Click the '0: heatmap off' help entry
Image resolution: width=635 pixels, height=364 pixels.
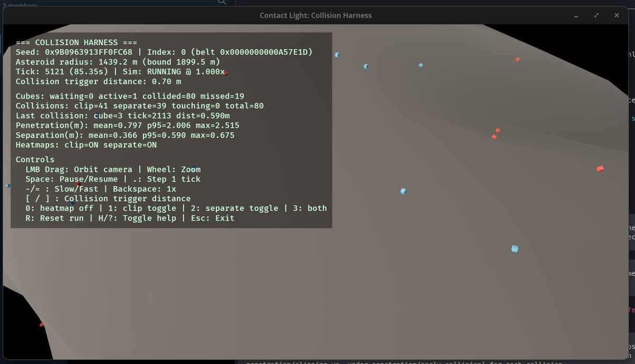click(59, 208)
